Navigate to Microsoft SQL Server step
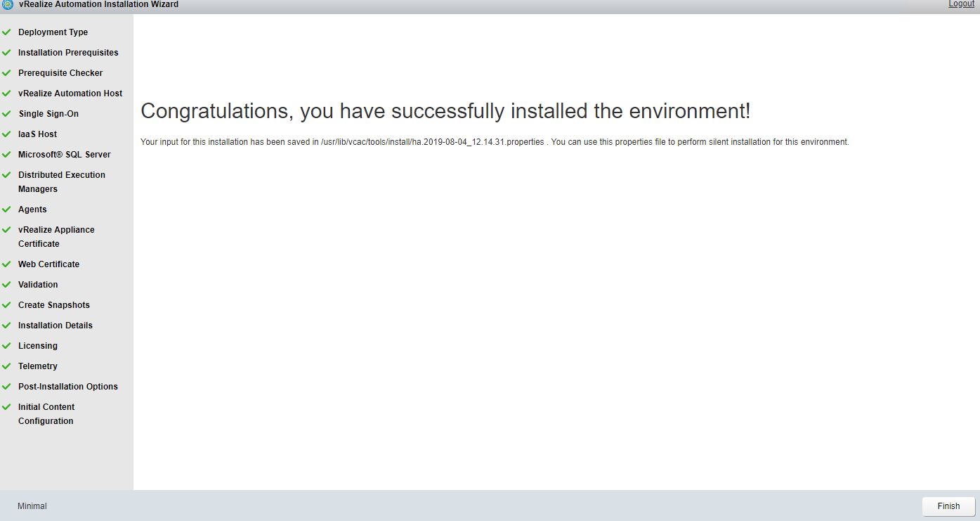980x521 pixels. coord(65,155)
